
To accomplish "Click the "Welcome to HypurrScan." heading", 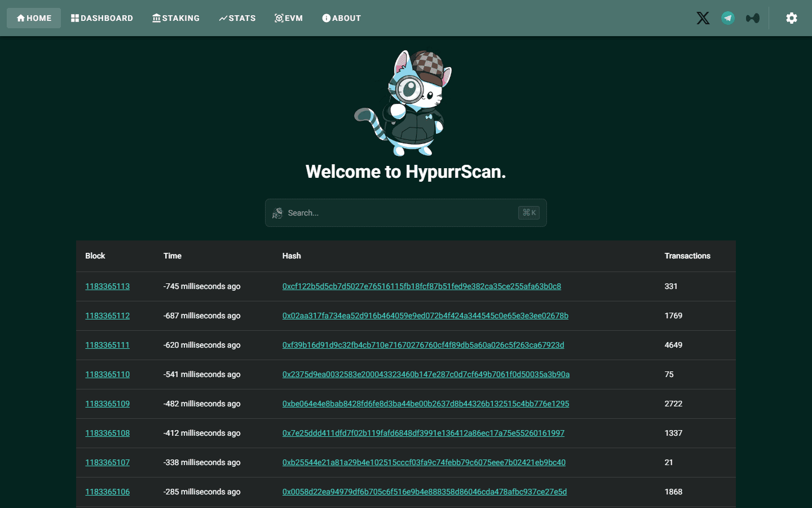I will (x=406, y=172).
